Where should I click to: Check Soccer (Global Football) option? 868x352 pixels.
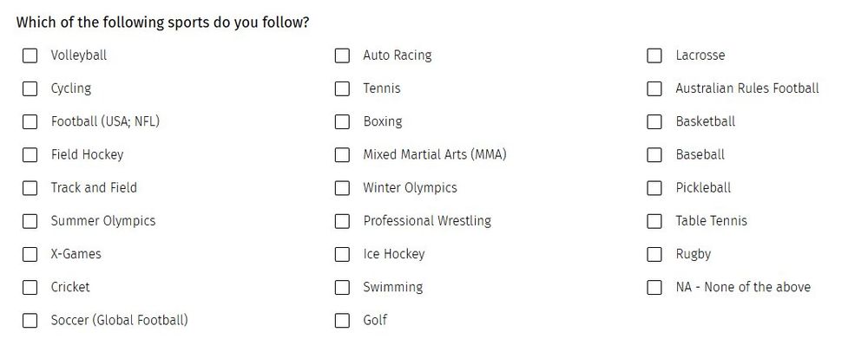[30, 321]
